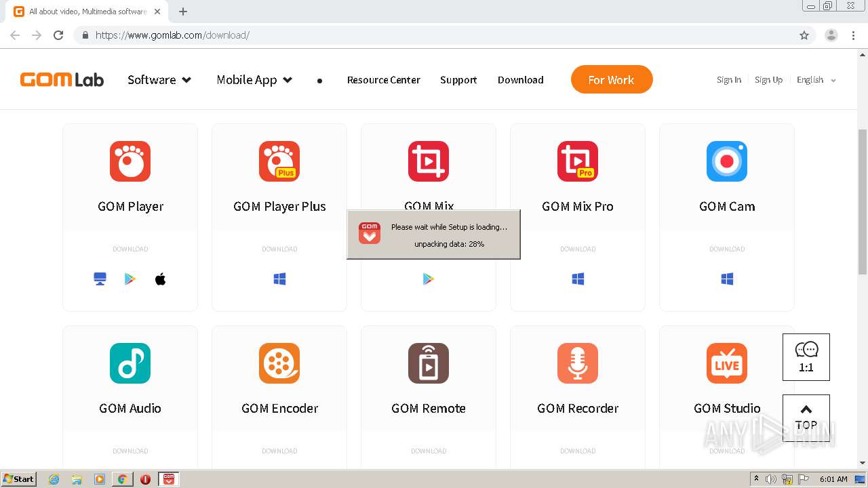Click the GOM Cam title text
The image size is (868, 488).
(727, 206)
